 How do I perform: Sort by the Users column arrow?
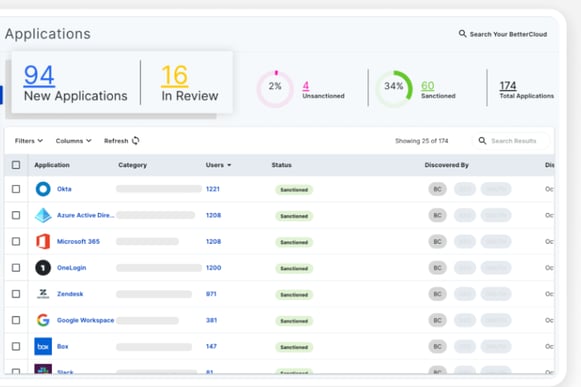229,165
